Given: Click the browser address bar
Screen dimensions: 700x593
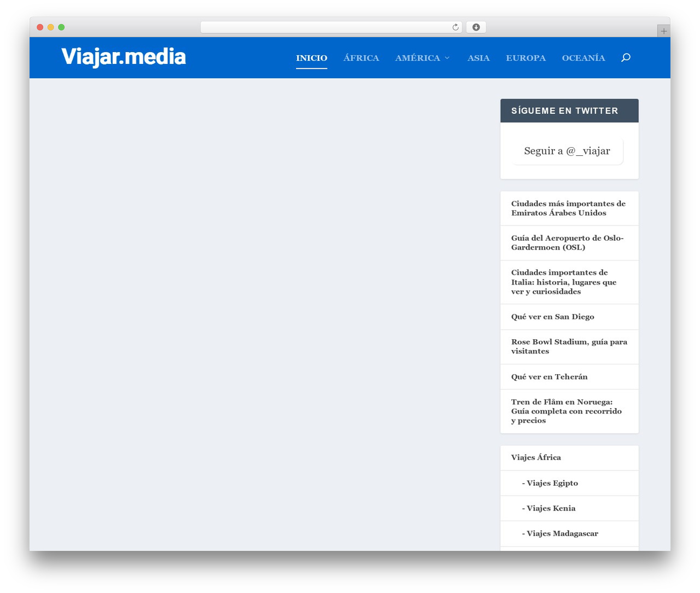Looking at the screenshot, I should click(x=331, y=27).
